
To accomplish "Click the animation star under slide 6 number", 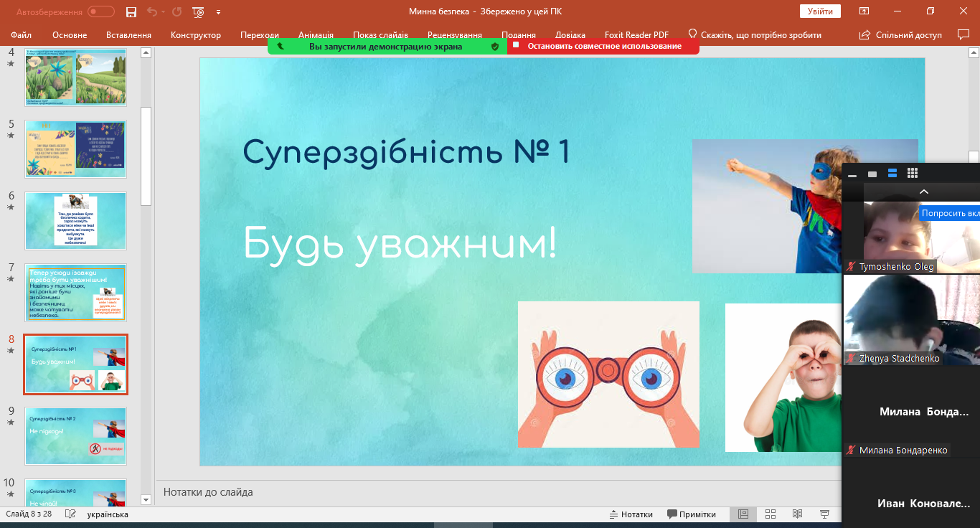I will [x=11, y=207].
